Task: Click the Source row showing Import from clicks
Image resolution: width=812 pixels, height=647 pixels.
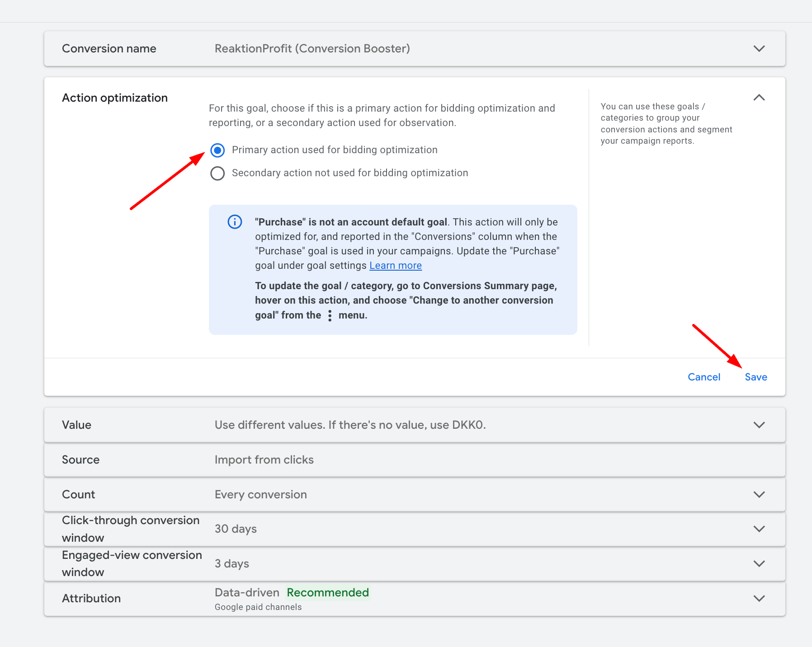Action: pos(264,459)
